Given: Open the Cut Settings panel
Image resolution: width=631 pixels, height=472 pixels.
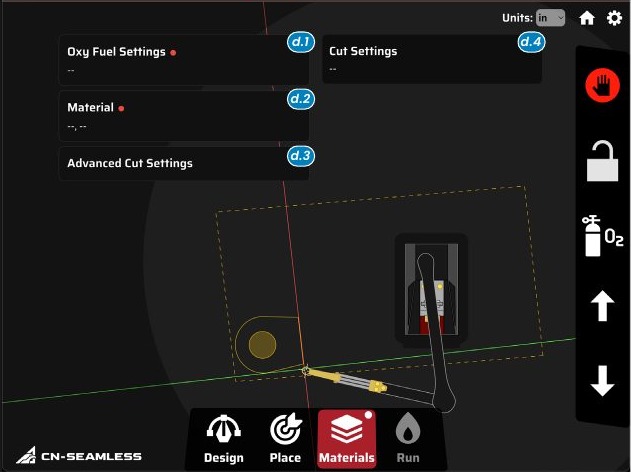Looking at the screenshot, I should tap(432, 59).
